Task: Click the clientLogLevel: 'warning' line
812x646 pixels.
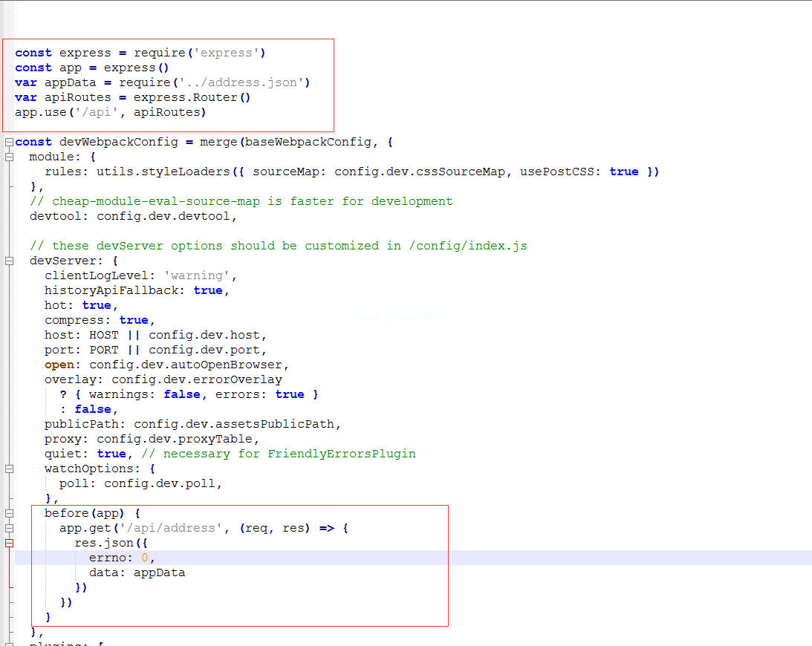Action: pos(140,276)
